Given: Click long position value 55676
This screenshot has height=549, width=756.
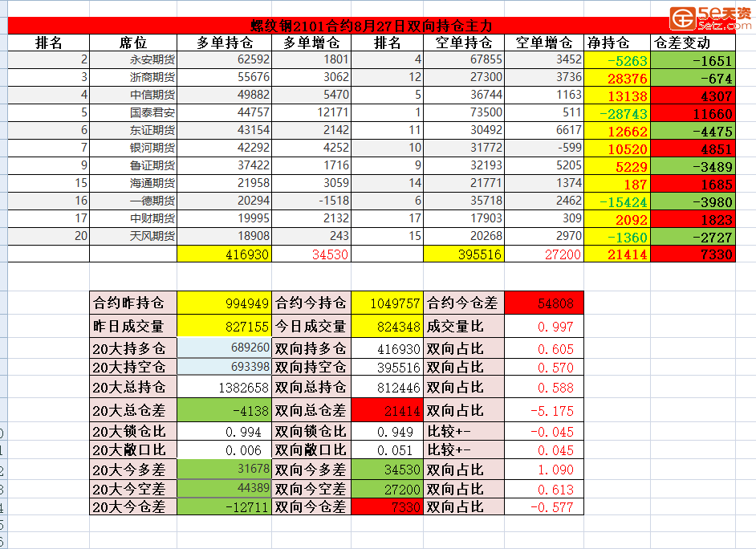Looking at the screenshot, I should point(224,77).
